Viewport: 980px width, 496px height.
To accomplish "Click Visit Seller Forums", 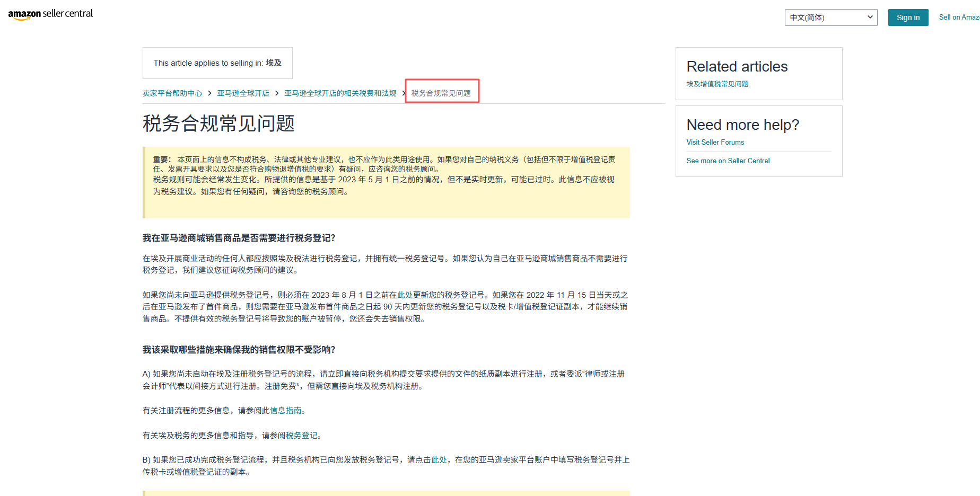I will [x=715, y=142].
